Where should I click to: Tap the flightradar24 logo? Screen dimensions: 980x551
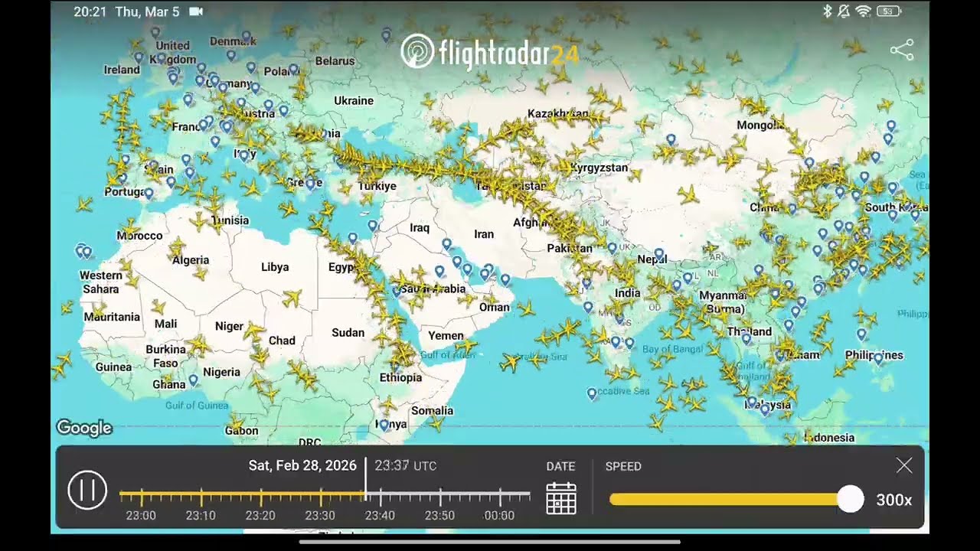[490, 53]
